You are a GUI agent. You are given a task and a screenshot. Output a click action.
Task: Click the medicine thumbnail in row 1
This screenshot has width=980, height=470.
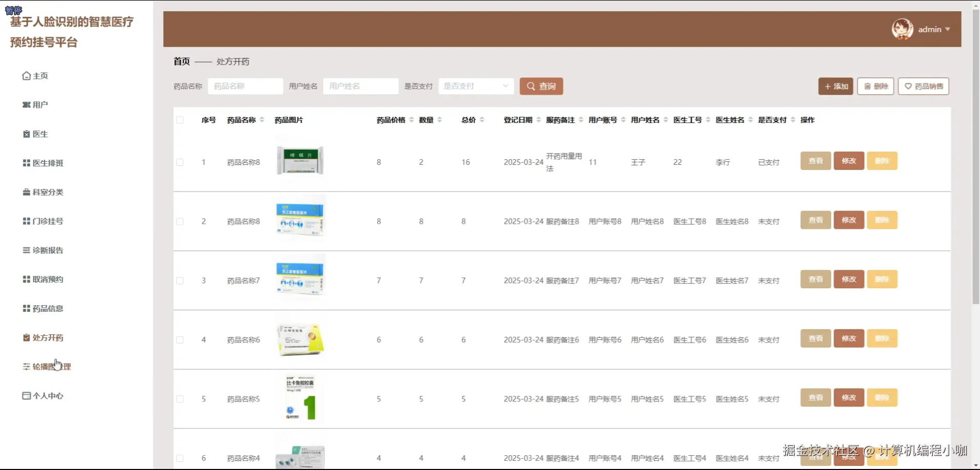point(300,160)
